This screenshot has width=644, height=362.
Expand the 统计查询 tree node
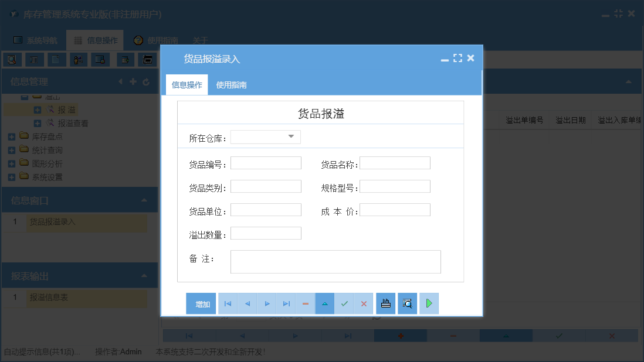(12, 150)
